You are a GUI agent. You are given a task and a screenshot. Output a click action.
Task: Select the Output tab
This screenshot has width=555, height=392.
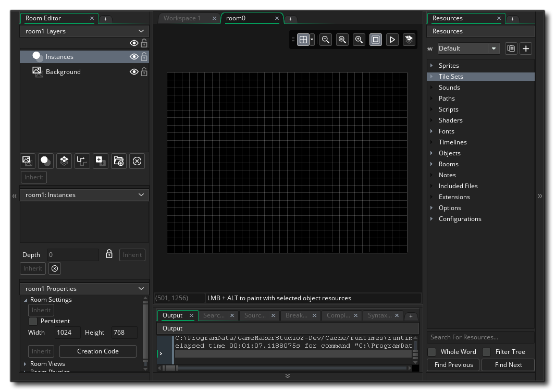pos(172,315)
